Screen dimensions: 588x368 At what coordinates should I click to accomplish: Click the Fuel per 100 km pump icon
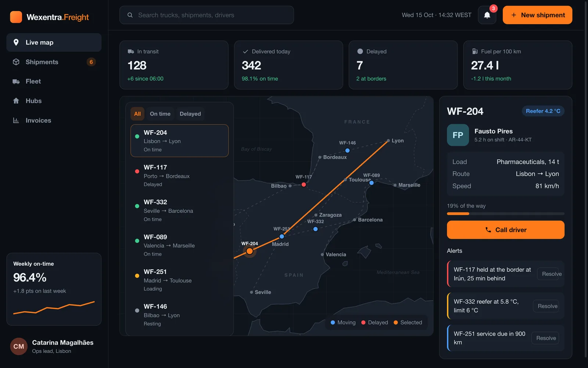(475, 52)
